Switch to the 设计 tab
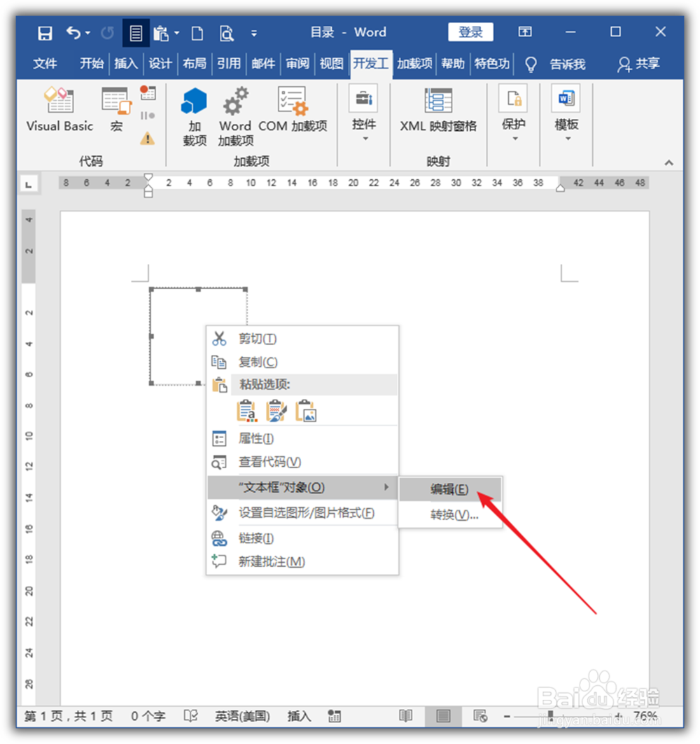The width and height of the screenshot is (700, 744). (x=160, y=63)
